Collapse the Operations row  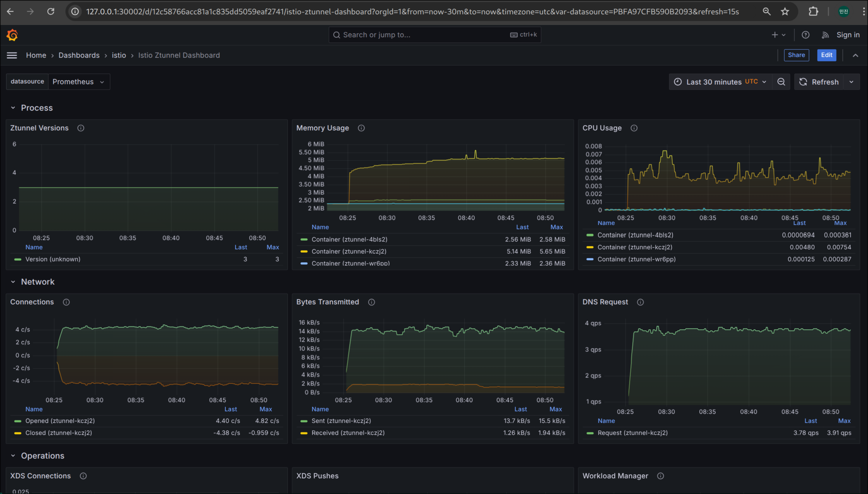(x=13, y=456)
